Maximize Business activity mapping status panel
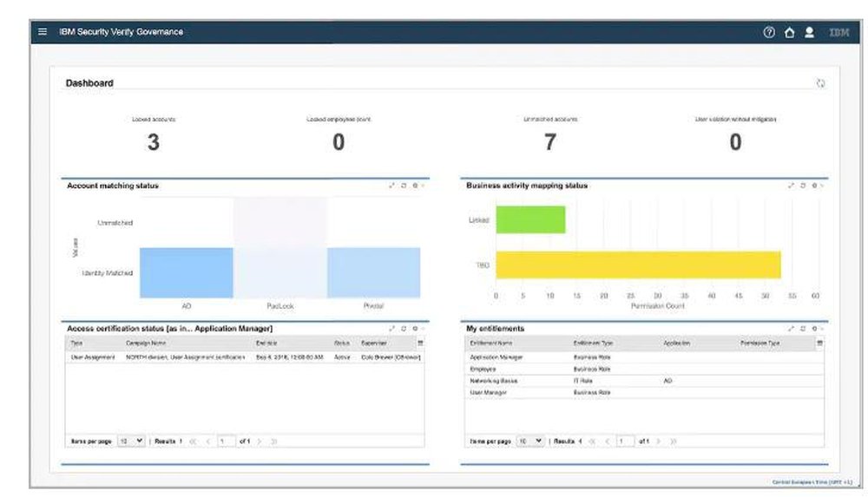This screenshot has height=497, width=868. [791, 186]
